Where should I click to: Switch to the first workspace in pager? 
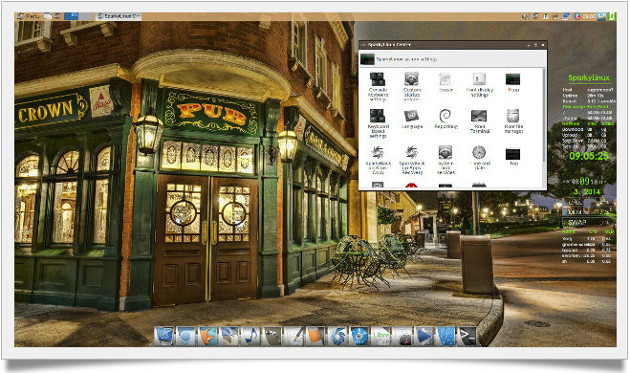click(71, 16)
